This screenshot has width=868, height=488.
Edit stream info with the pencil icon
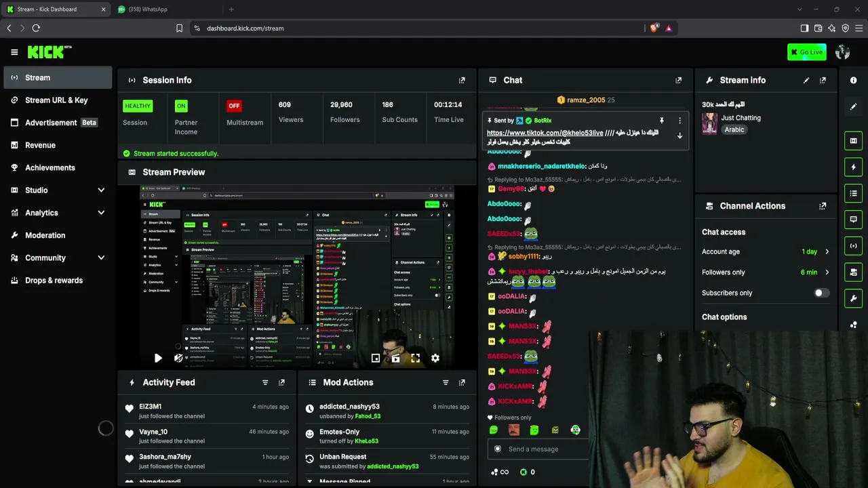(806, 80)
